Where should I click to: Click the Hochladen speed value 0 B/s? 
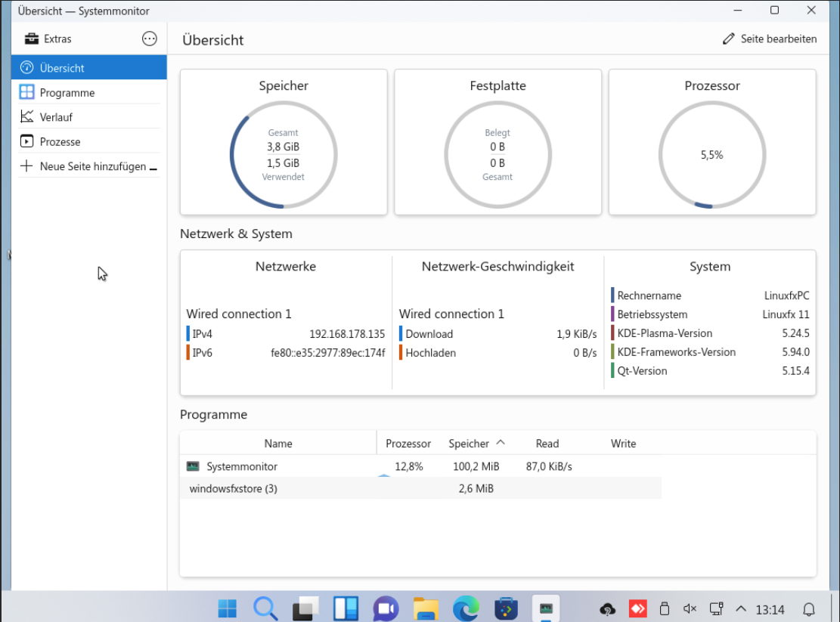click(x=584, y=353)
